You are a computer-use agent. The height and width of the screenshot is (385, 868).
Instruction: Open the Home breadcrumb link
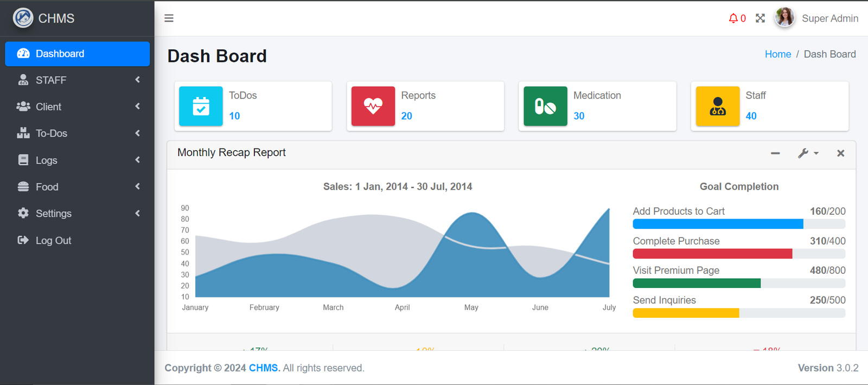[x=777, y=54]
